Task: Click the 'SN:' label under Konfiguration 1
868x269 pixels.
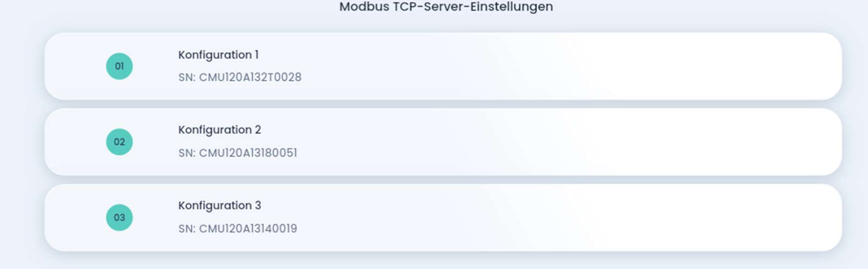Action: click(x=187, y=77)
